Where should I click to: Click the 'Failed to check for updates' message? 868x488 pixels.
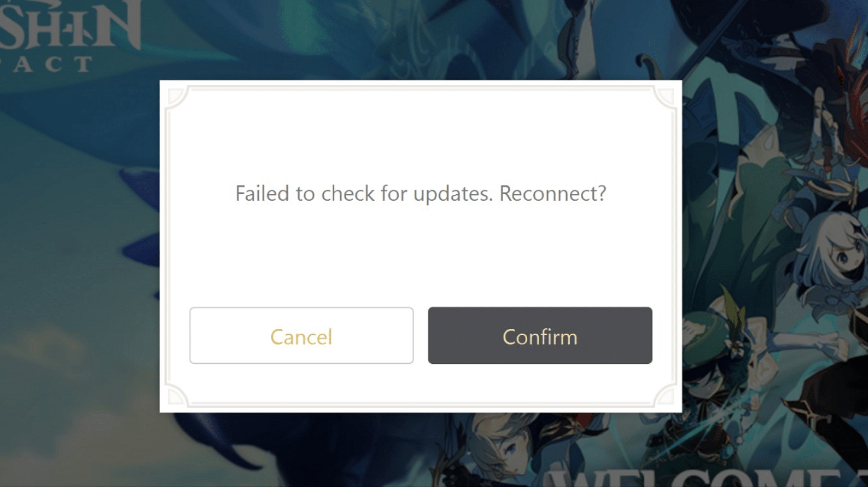click(421, 193)
